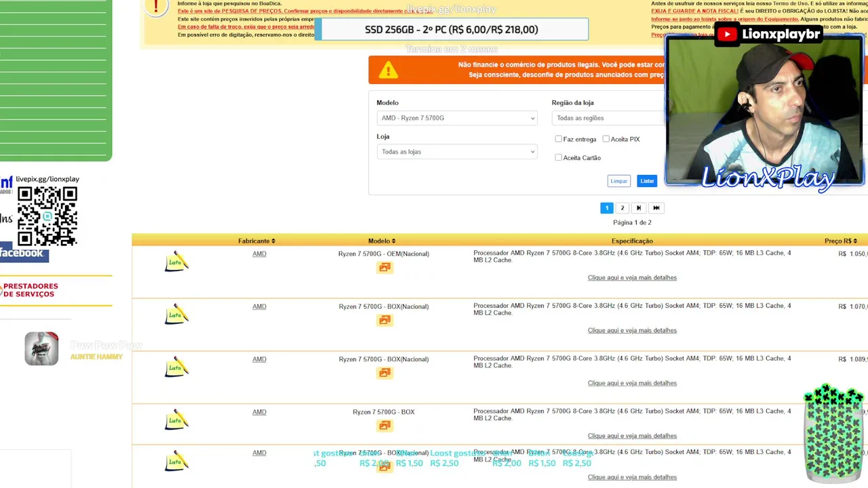Image resolution: width=868 pixels, height=488 pixels.
Task: Click the R$ 1.050 price cell
Action: tap(852, 253)
